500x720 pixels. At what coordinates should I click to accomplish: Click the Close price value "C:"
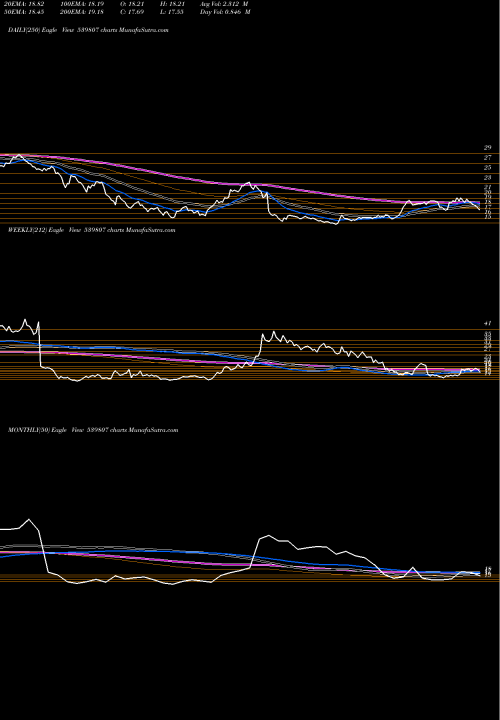[132, 11]
